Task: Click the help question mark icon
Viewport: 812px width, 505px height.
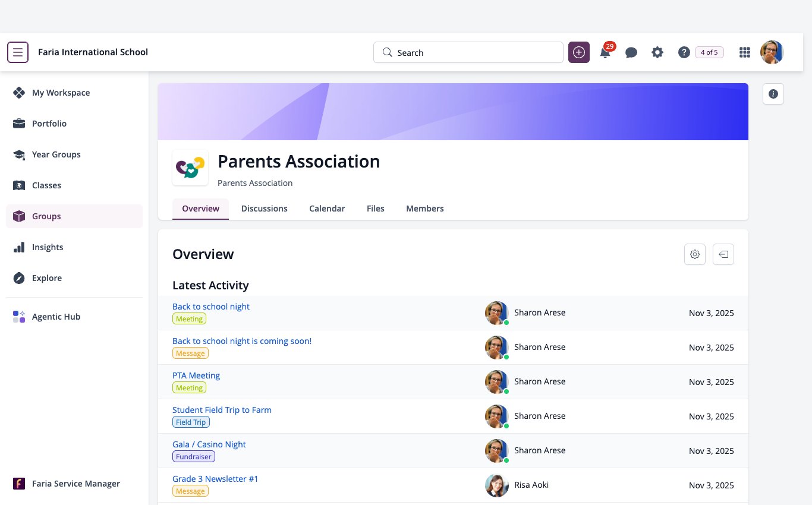Action: 684,52
